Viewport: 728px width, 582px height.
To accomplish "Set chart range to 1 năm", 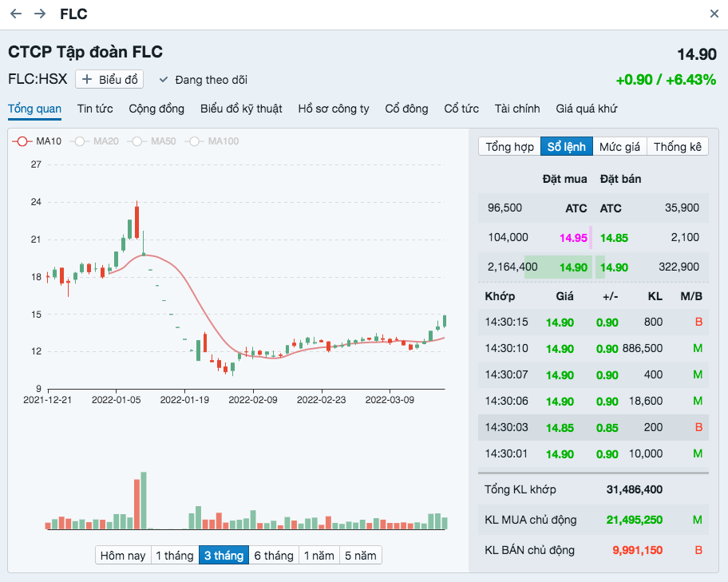I will tap(319, 556).
